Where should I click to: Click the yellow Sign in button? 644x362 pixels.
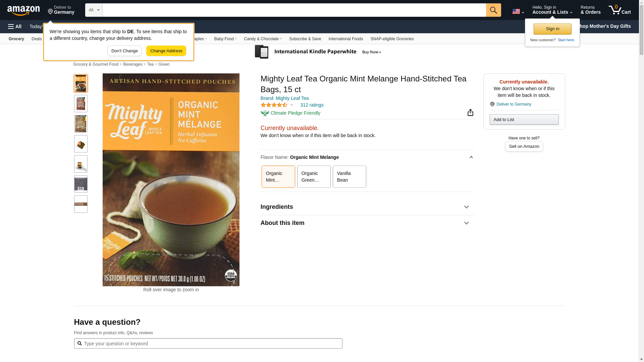[x=552, y=29]
